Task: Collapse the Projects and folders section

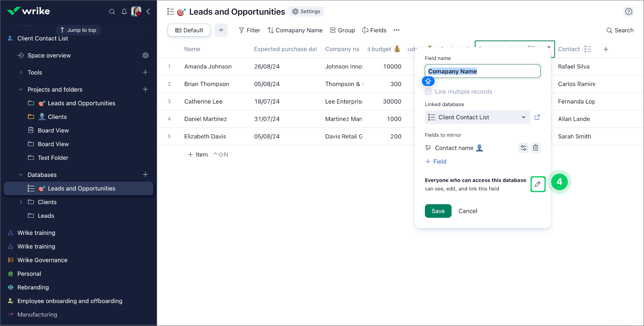Action: [21, 90]
